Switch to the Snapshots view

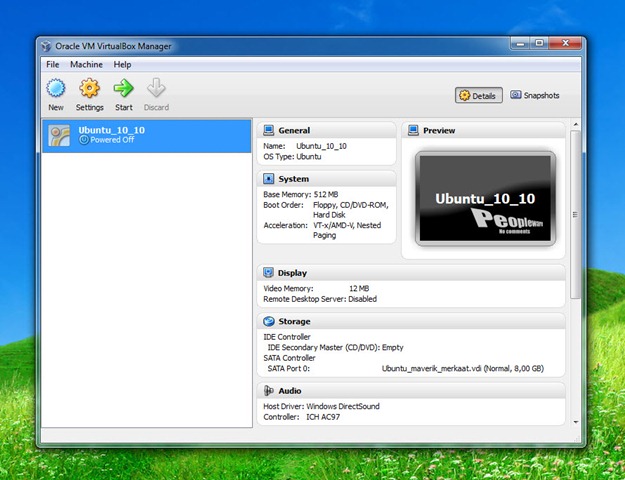point(535,95)
